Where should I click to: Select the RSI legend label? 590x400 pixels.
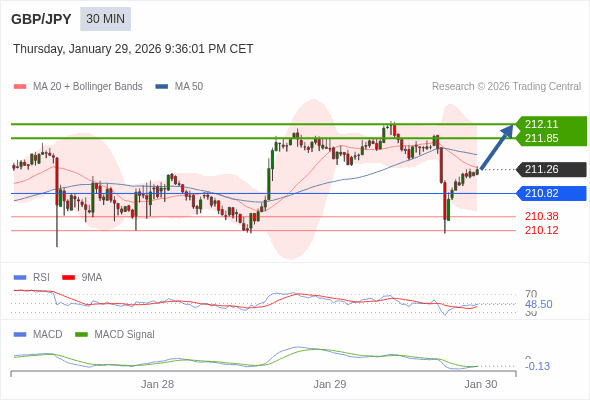coord(41,278)
